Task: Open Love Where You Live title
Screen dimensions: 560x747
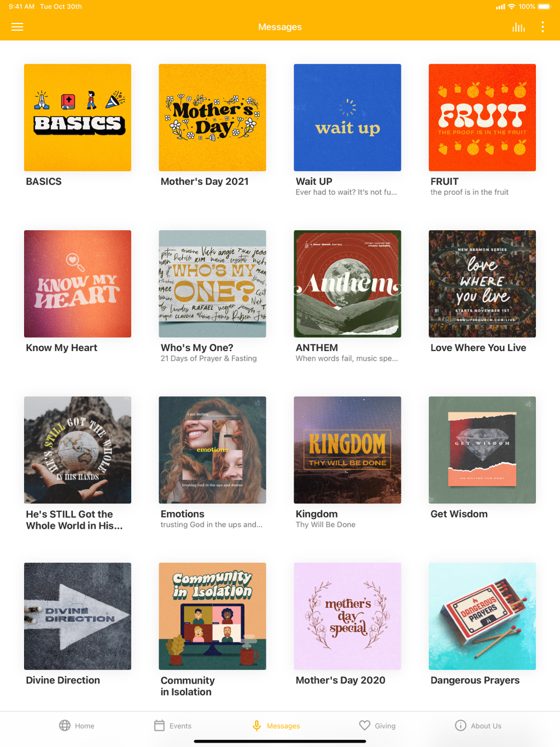Action: click(x=478, y=348)
